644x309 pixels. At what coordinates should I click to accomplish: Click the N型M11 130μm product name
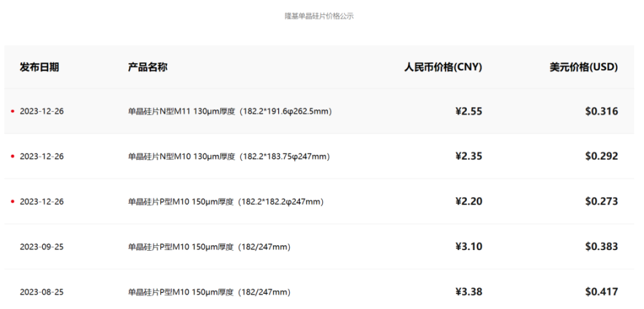pos(230,111)
